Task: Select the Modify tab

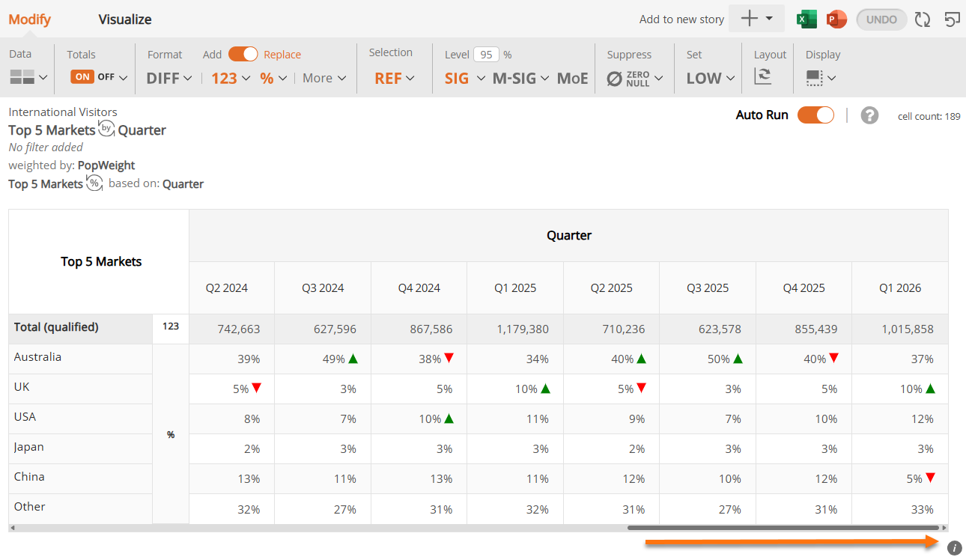Action: (30, 19)
